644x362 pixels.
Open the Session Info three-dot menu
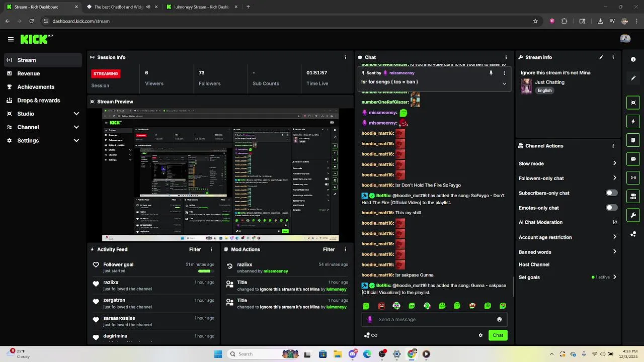345,57
